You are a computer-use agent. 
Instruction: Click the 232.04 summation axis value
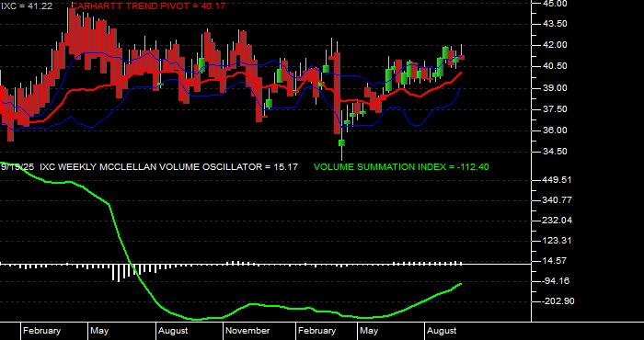tap(558, 221)
